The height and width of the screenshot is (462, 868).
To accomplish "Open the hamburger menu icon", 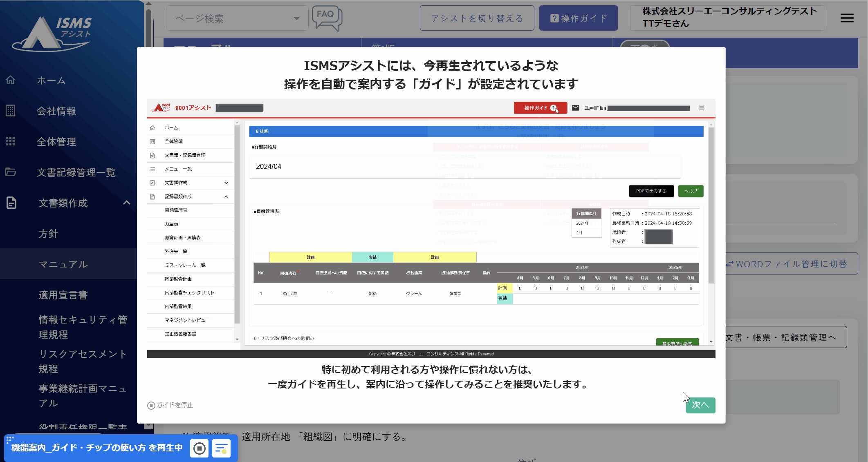I will click(847, 18).
